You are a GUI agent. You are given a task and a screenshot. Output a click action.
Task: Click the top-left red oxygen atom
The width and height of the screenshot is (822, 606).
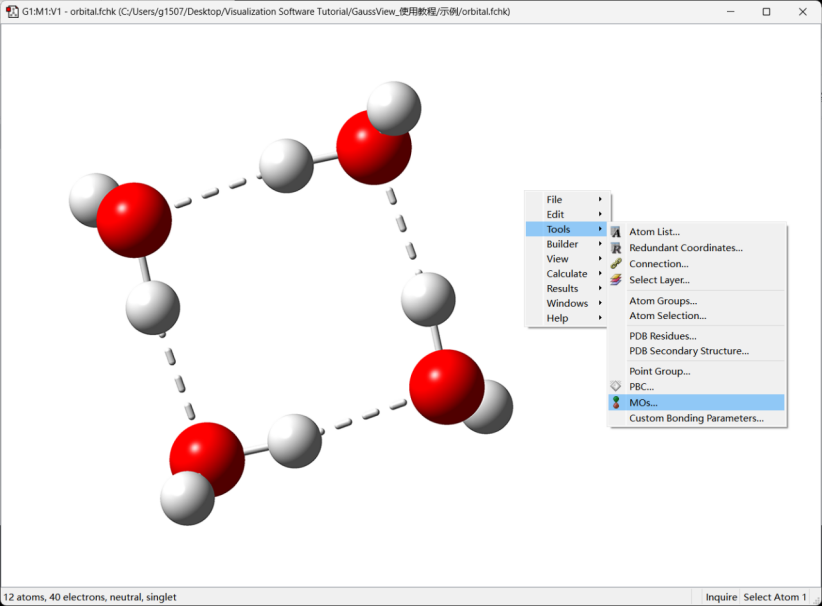(x=134, y=220)
